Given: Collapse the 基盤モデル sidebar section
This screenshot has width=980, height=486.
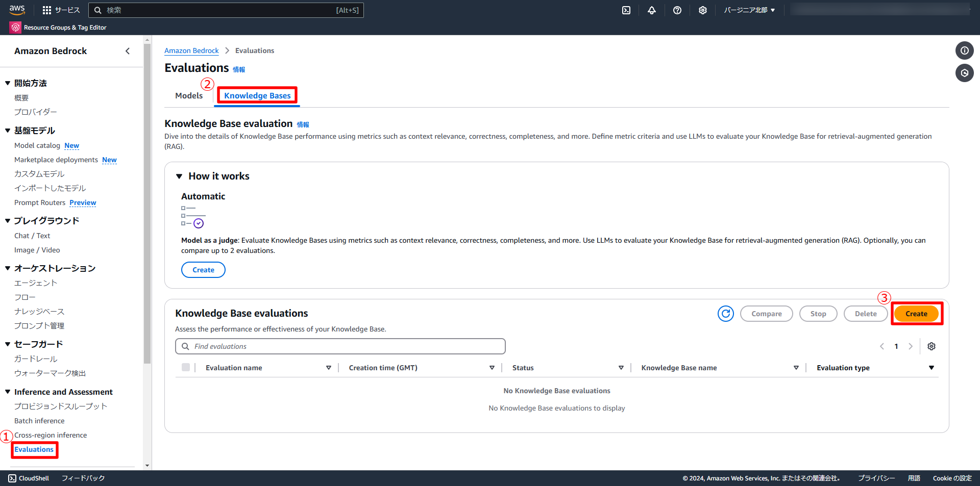Looking at the screenshot, I should click(x=8, y=131).
